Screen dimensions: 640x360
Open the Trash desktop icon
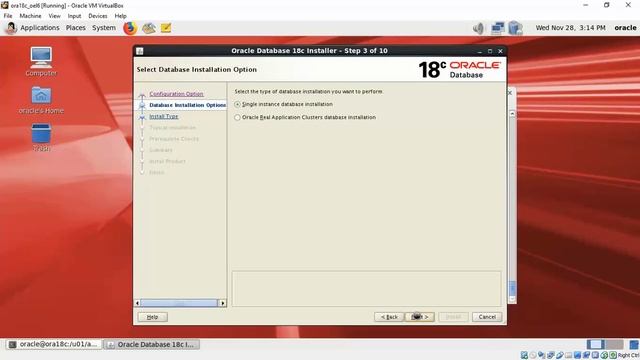pos(41,137)
